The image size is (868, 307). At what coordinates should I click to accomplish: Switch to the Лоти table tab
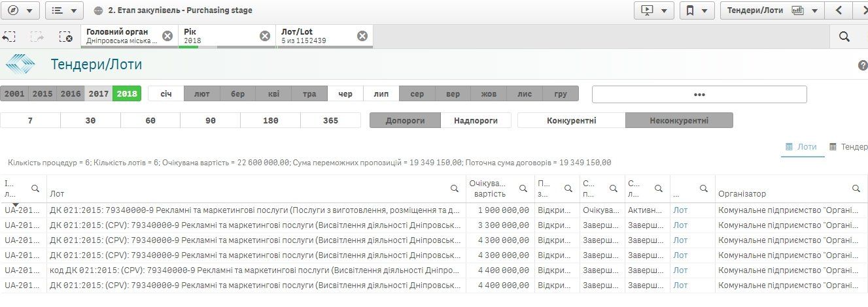click(801, 147)
